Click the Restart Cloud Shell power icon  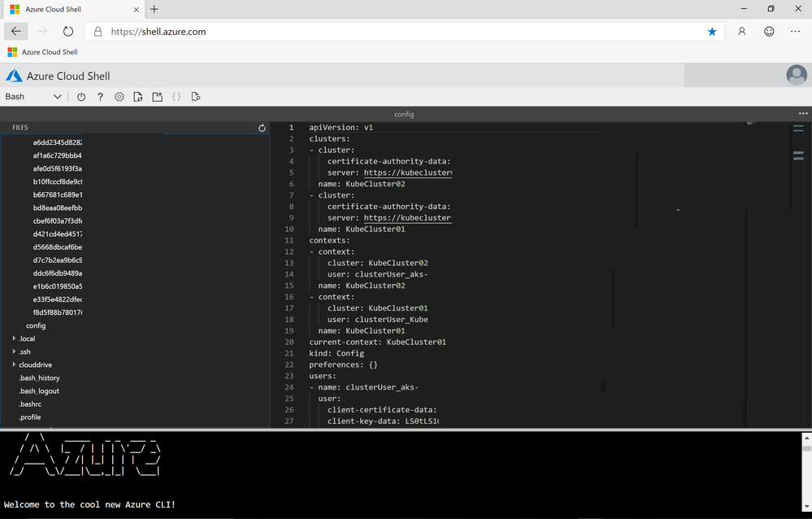81,97
